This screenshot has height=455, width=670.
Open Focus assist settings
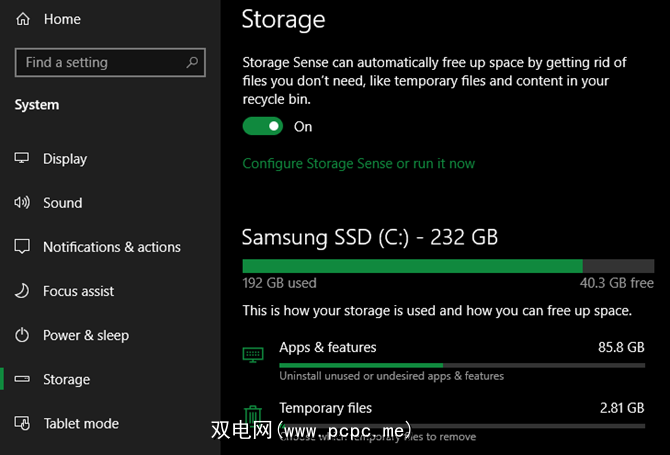pos(78,291)
